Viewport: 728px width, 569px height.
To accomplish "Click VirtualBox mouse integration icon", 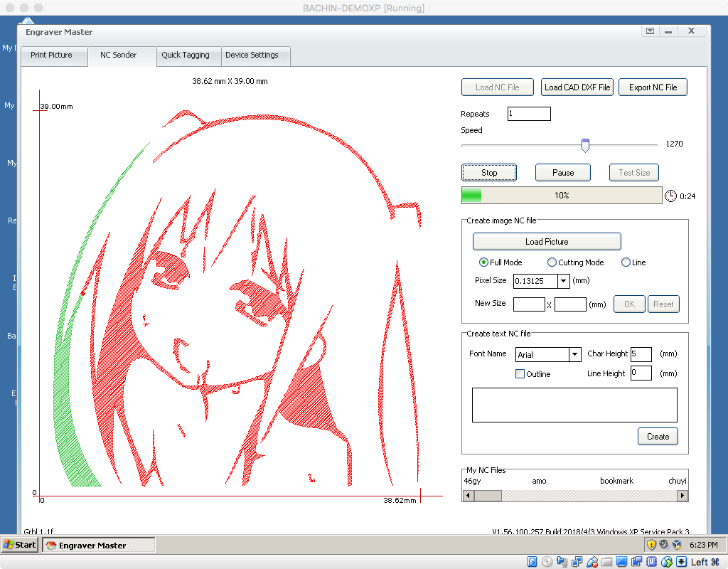I will pos(667,562).
